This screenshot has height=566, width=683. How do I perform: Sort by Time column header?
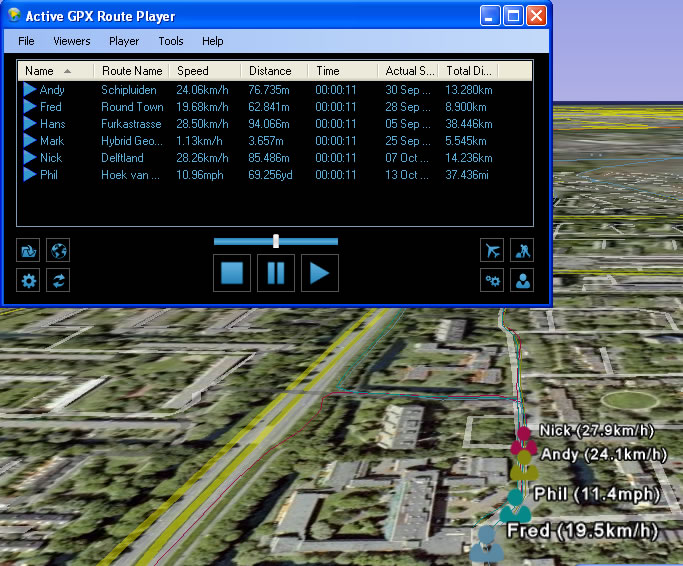click(343, 71)
